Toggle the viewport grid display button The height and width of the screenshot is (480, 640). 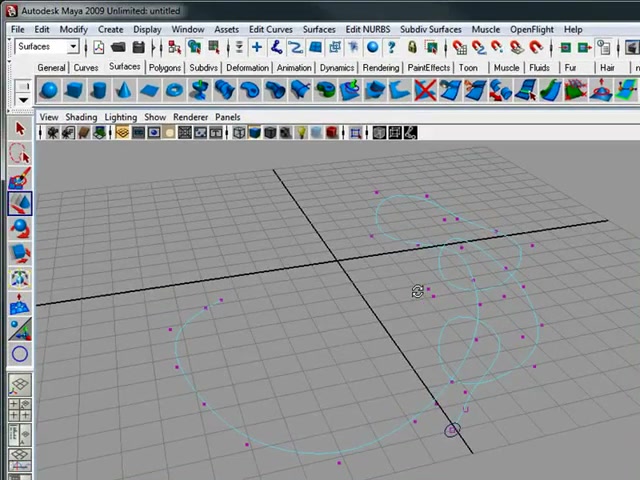pos(122,133)
